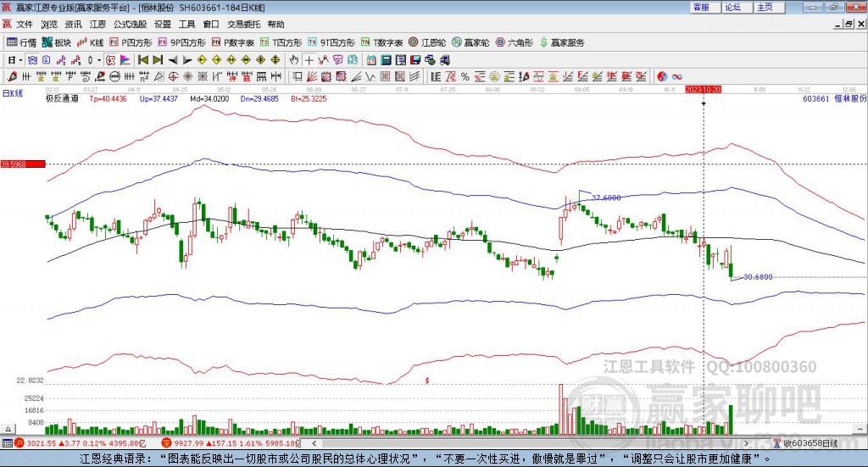Toggle the 权 rights-adjustment icon
The height and width of the screenshot is (467, 868).
point(109,60)
